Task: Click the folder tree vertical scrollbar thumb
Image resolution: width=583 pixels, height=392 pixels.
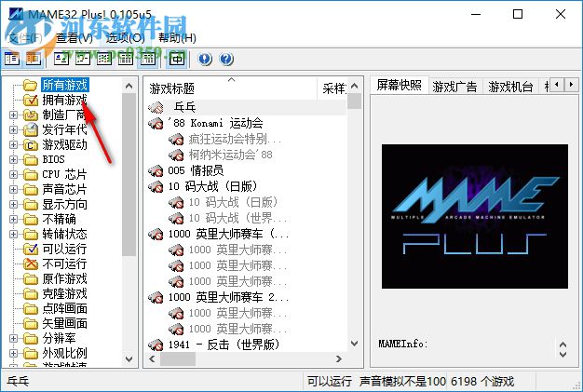Action: 129,174
